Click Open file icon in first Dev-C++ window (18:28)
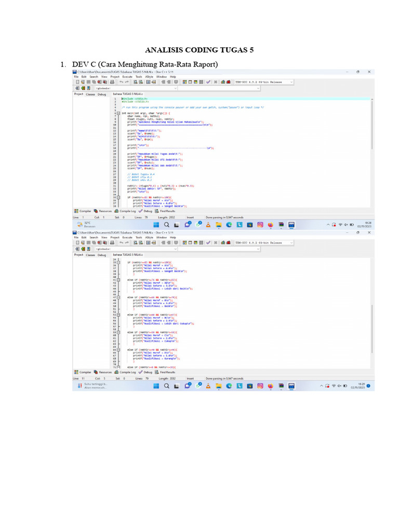The image size is (399, 532). [83, 82]
